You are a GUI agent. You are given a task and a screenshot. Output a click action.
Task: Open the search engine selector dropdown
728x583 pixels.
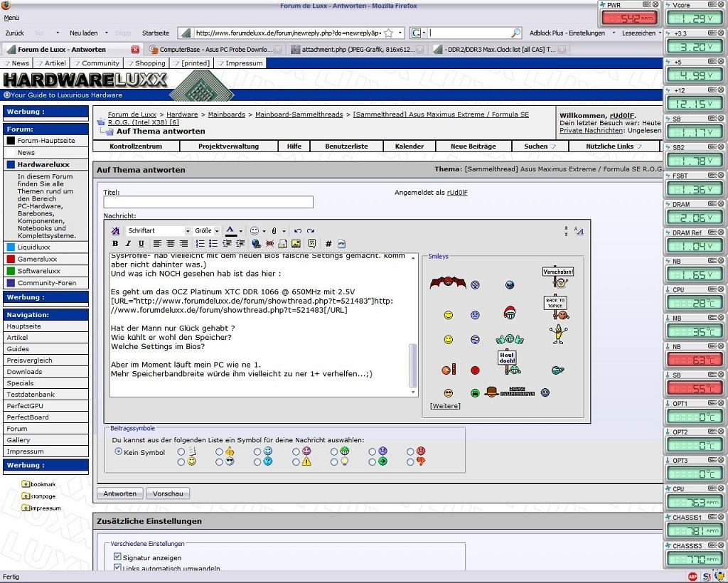tap(418, 33)
